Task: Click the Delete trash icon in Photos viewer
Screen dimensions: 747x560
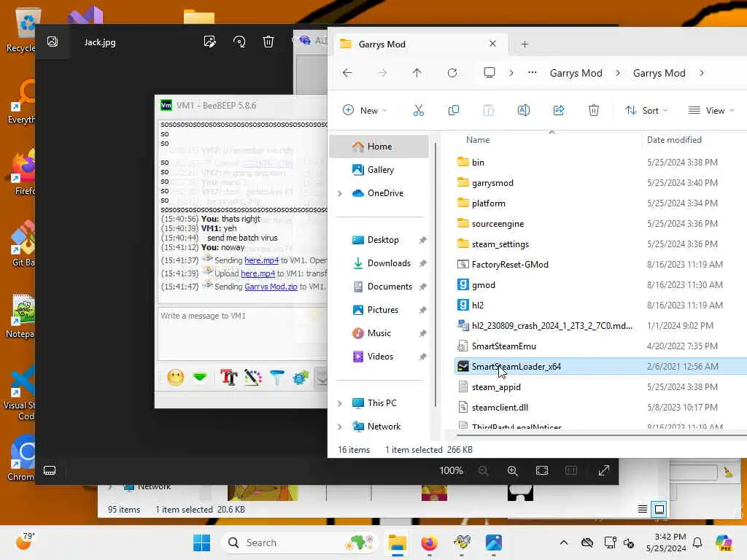Action: [268, 42]
